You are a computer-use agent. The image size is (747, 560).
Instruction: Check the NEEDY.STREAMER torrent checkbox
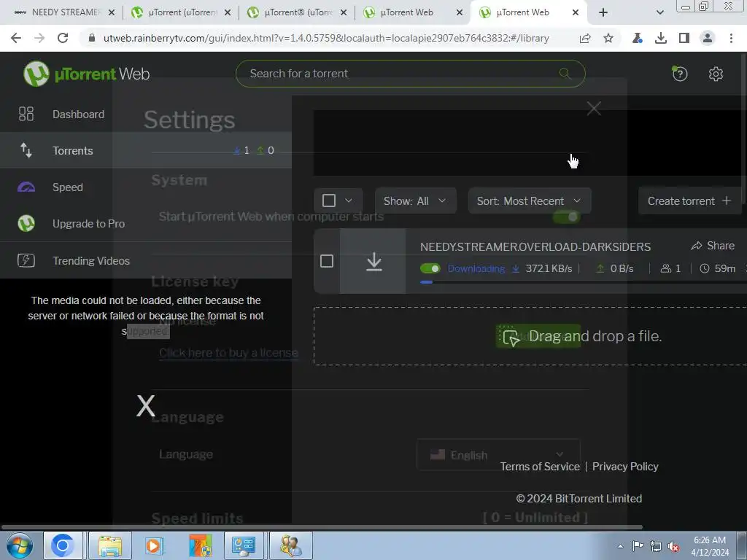(327, 261)
